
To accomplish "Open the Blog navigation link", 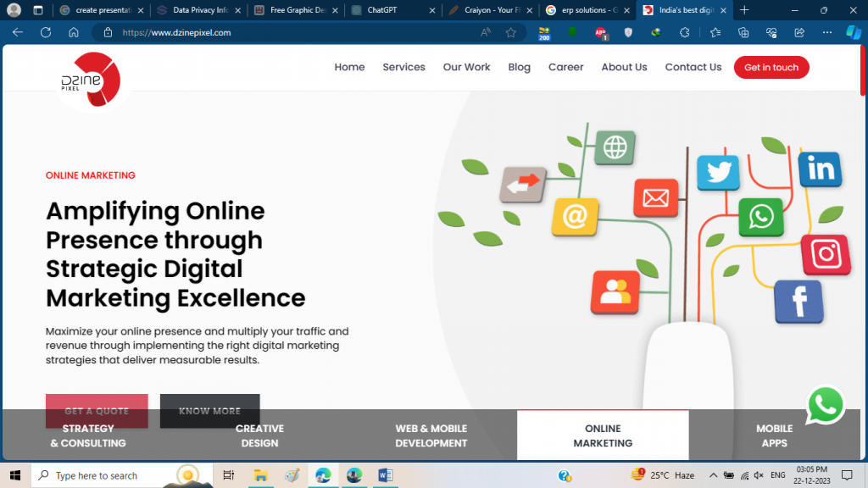I will pyautogui.click(x=520, y=67).
